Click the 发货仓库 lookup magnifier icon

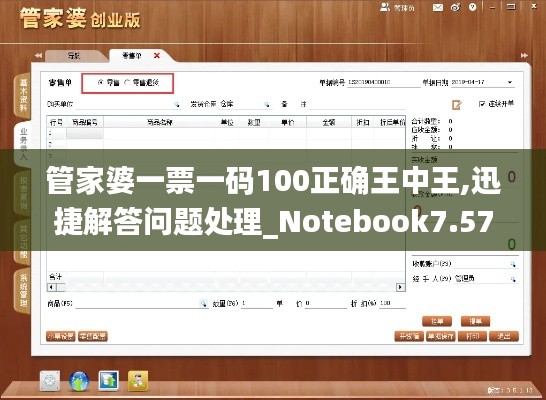pos(266,104)
